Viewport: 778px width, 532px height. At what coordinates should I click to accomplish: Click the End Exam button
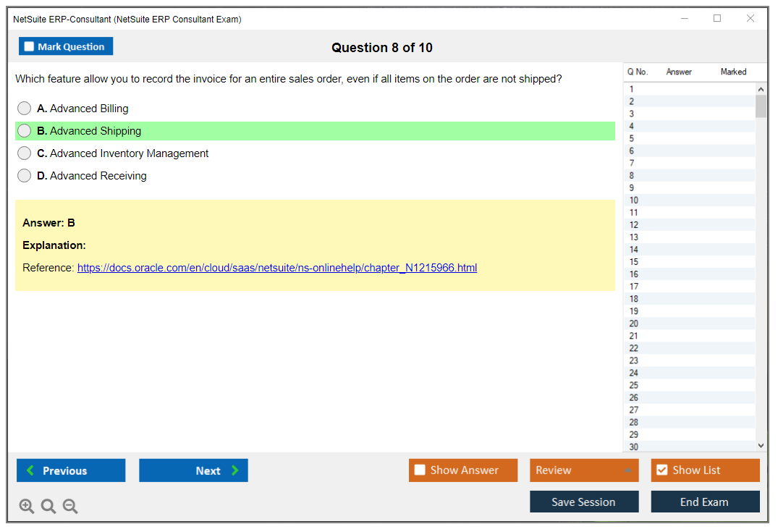coord(705,502)
